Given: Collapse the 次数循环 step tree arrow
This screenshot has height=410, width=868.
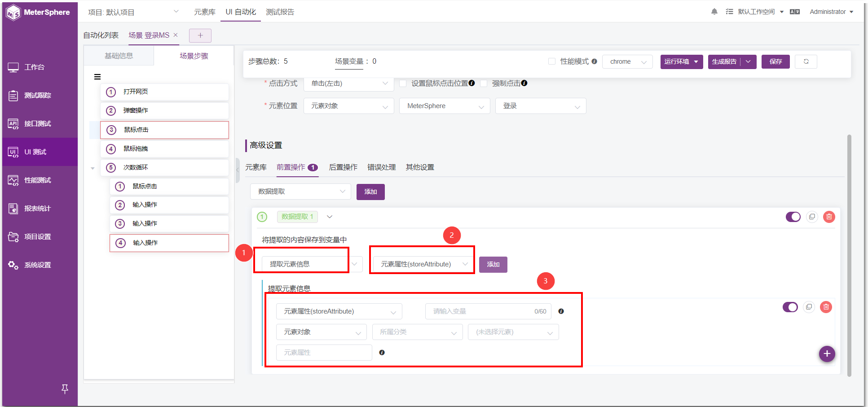Looking at the screenshot, I should [x=93, y=168].
